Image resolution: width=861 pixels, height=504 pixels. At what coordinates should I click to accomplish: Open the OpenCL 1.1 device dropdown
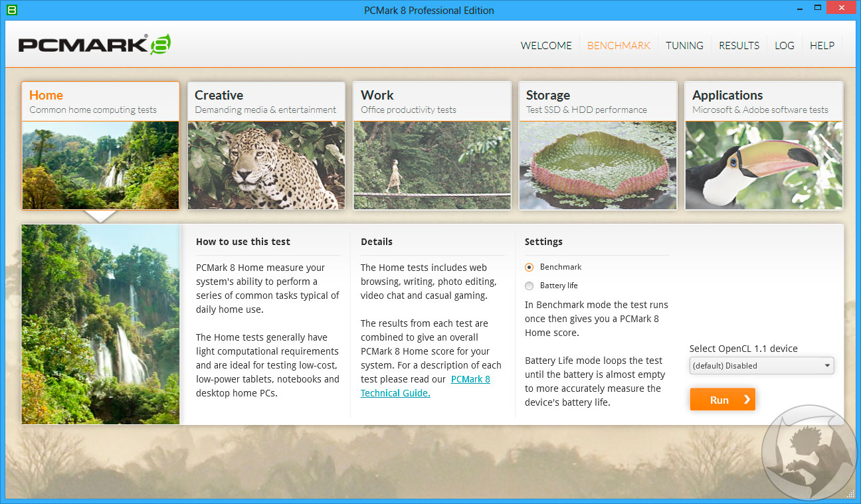click(x=761, y=366)
